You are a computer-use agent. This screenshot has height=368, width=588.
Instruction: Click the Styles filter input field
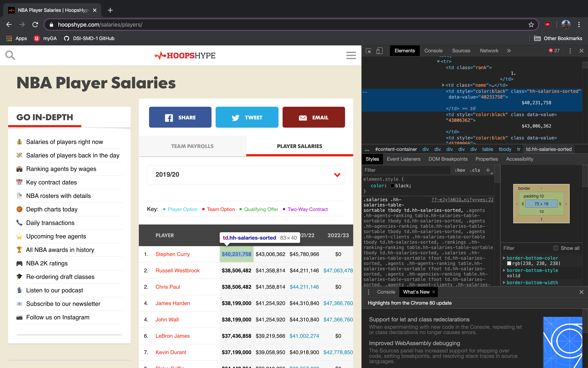coord(406,170)
